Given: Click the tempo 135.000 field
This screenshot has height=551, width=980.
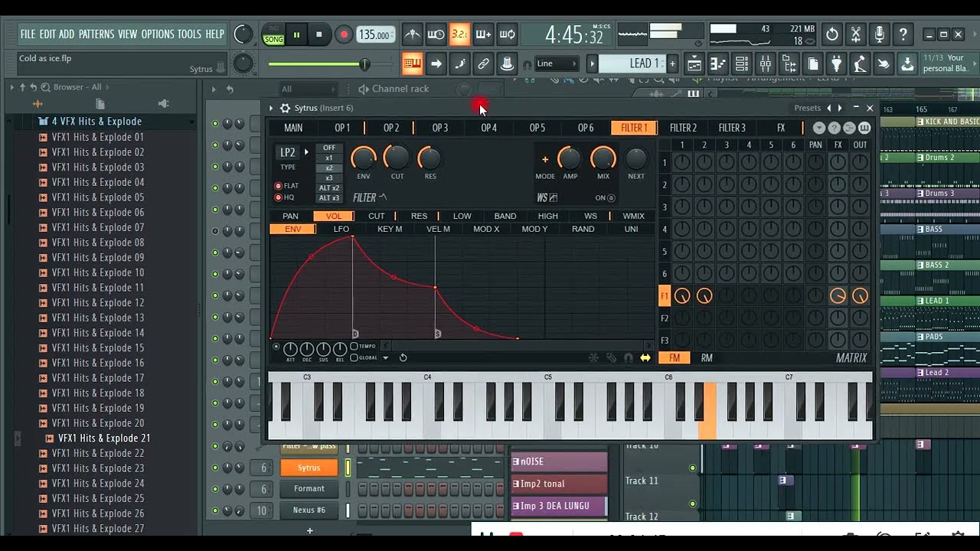Looking at the screenshot, I should 375,34.
